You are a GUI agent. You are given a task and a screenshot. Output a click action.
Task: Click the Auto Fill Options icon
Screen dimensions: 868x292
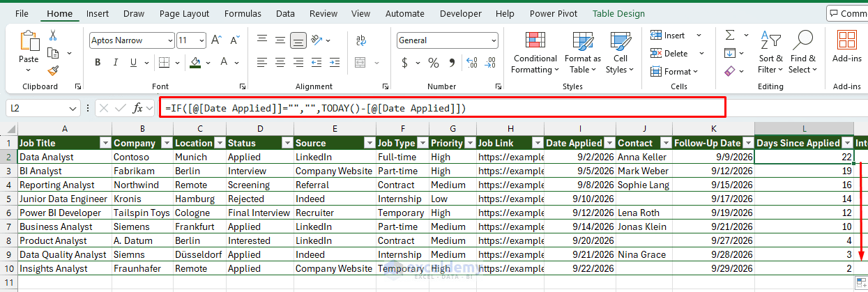click(x=862, y=282)
